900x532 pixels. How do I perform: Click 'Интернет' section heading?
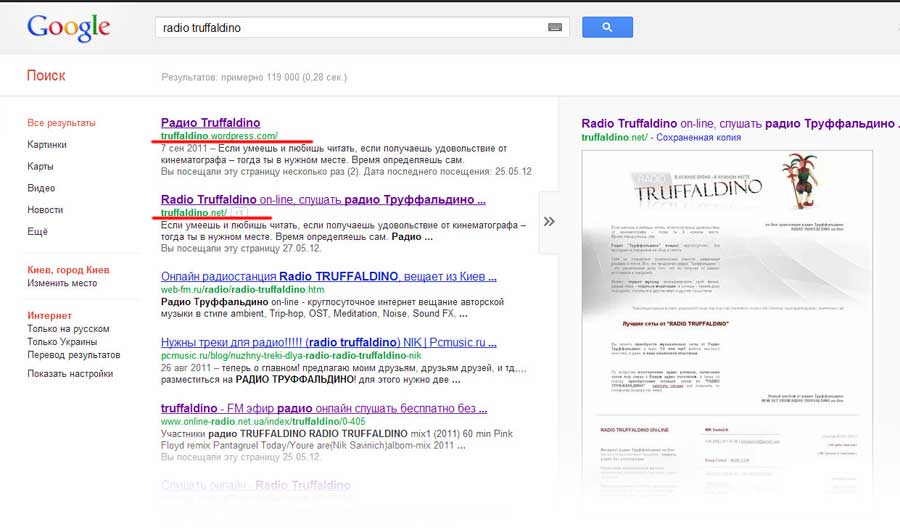pos(49,316)
